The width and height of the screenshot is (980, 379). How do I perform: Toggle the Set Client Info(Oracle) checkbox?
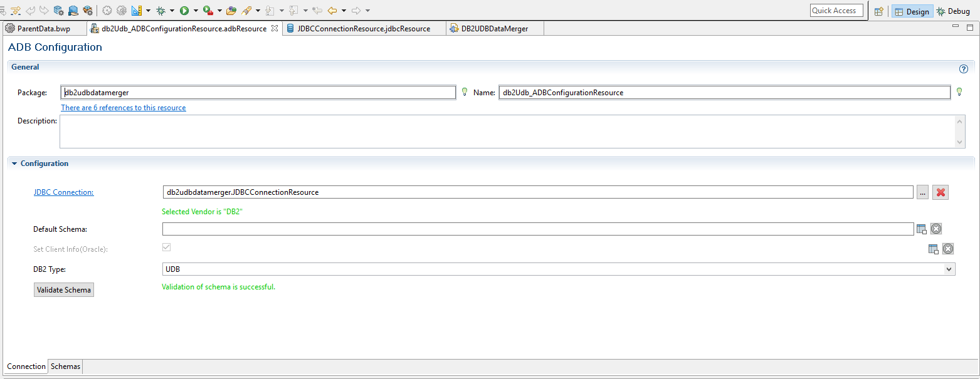(166, 247)
